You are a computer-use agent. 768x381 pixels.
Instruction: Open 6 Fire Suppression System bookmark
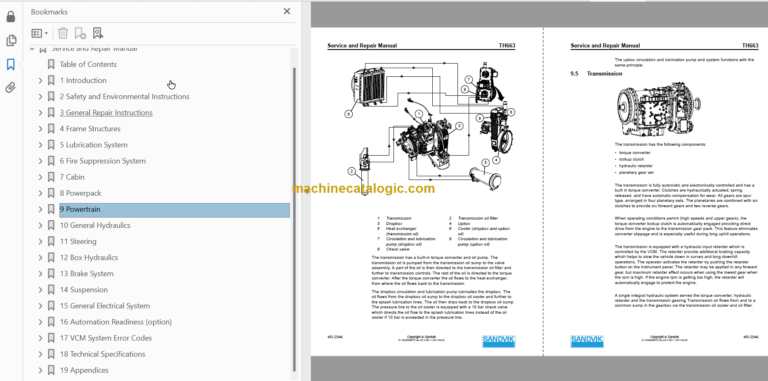click(102, 161)
